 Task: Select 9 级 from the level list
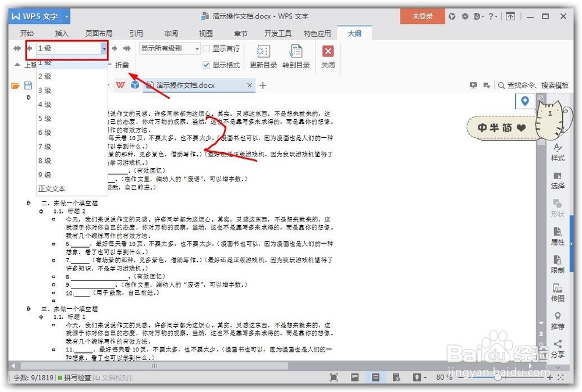click(x=72, y=174)
